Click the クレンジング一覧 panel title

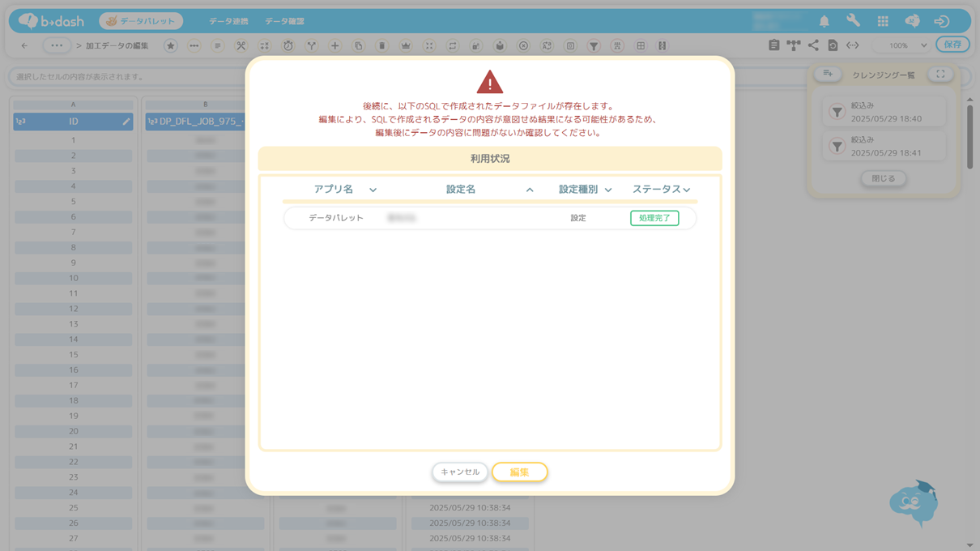pyautogui.click(x=884, y=75)
